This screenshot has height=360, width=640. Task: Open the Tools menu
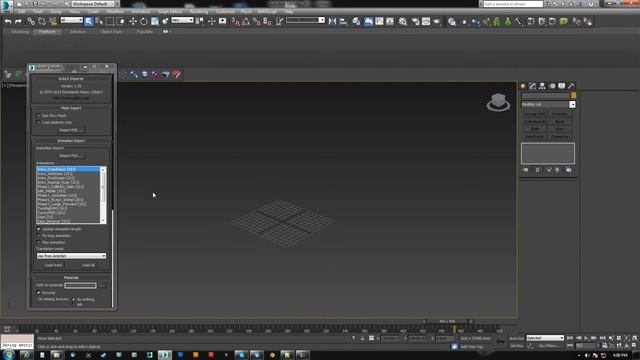click(x=38, y=12)
